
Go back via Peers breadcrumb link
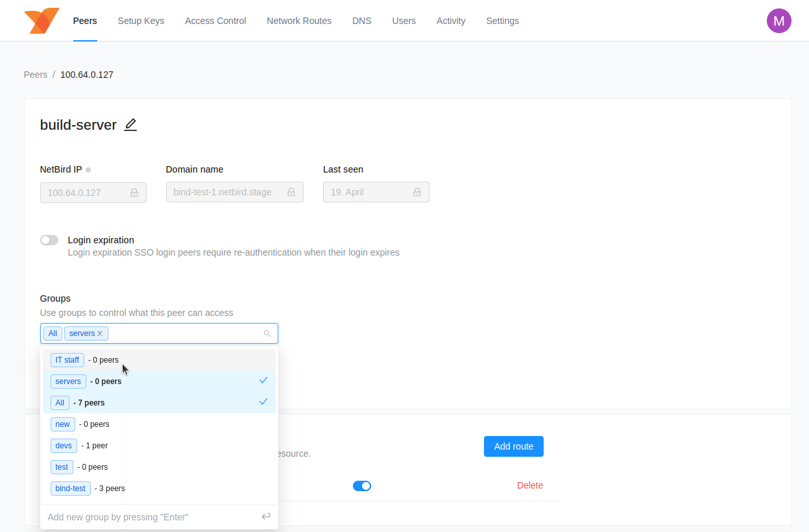click(35, 75)
